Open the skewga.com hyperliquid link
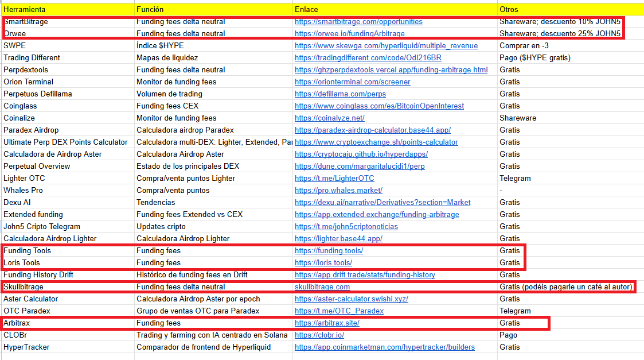Viewport: 644px width, 360px height. coord(386,46)
